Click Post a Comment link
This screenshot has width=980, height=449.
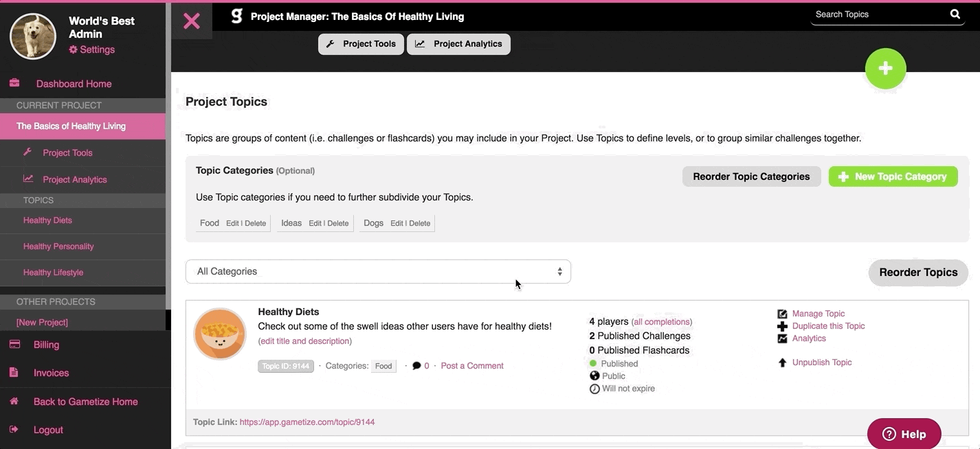(x=472, y=366)
